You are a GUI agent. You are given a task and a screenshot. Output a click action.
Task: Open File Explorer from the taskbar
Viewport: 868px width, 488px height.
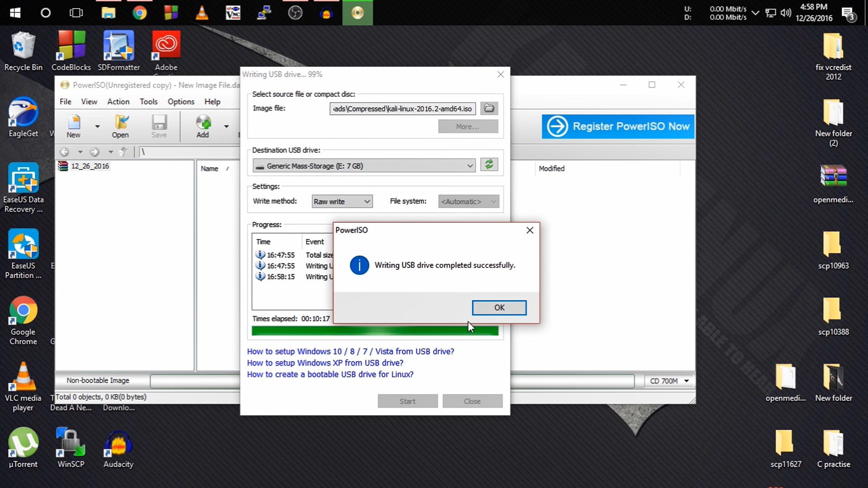[x=108, y=13]
